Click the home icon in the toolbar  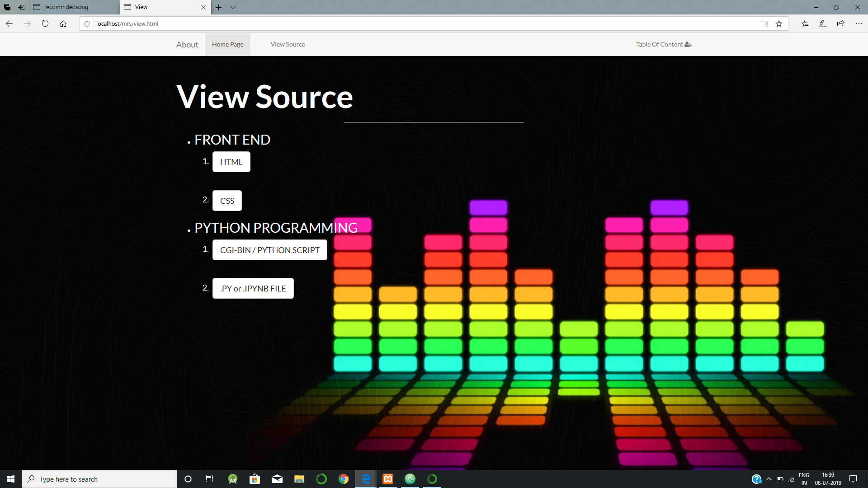tap(63, 24)
